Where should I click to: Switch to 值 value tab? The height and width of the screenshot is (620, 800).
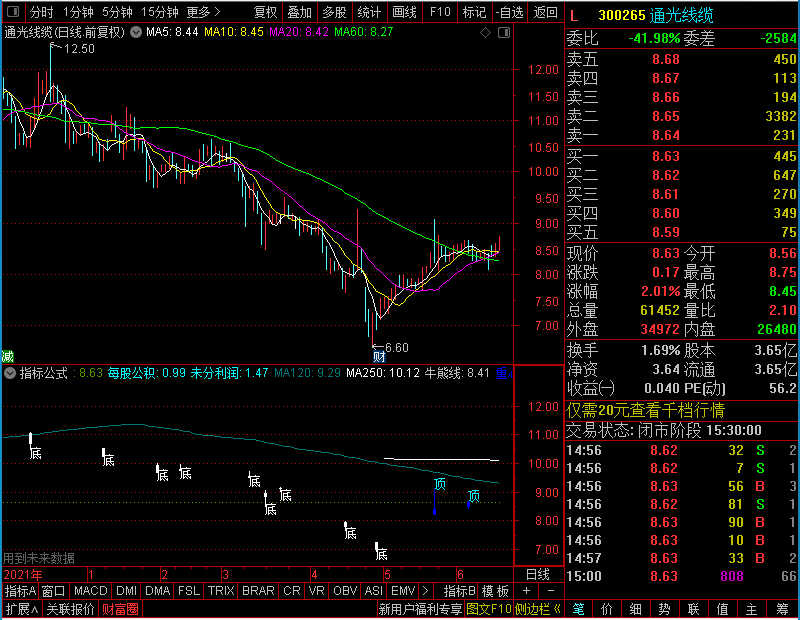722,609
